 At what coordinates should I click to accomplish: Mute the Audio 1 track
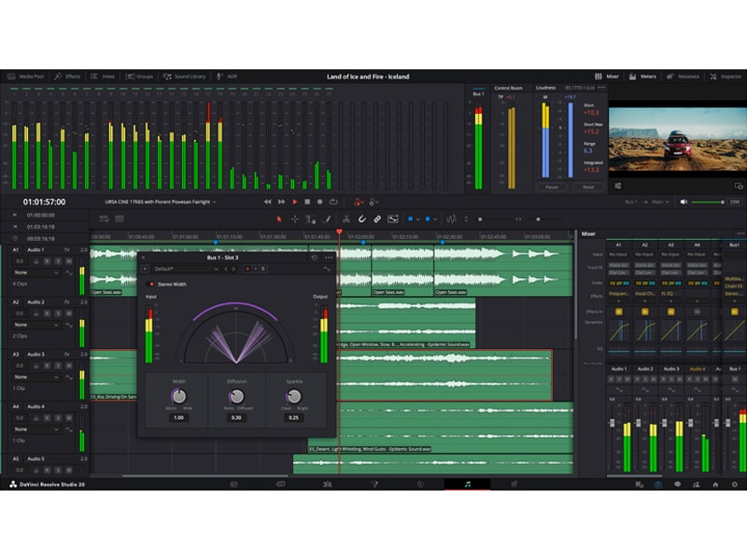click(68, 261)
